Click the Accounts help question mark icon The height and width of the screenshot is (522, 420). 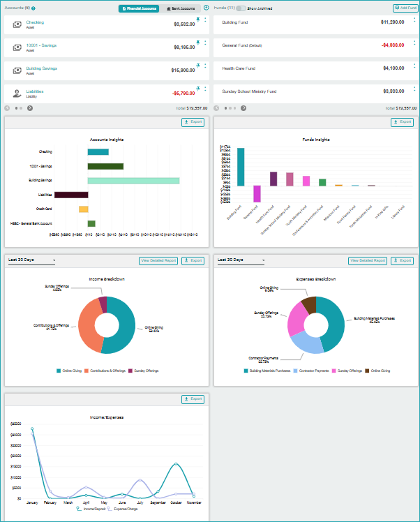point(33,8)
